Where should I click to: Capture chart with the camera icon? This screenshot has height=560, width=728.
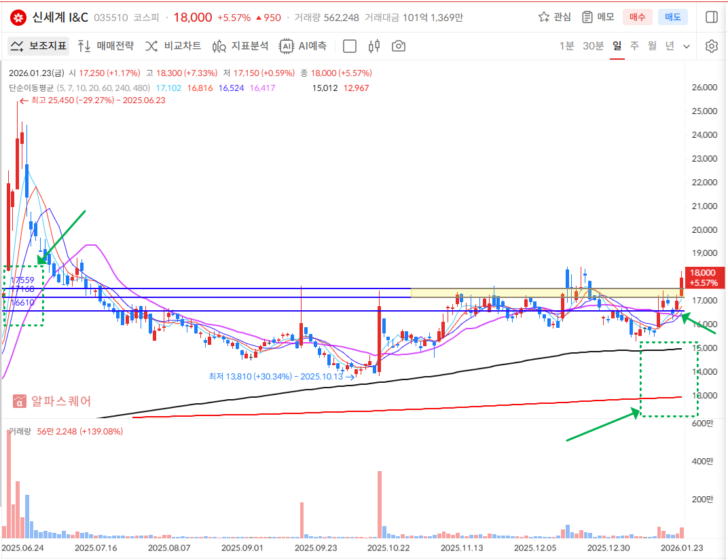point(399,46)
